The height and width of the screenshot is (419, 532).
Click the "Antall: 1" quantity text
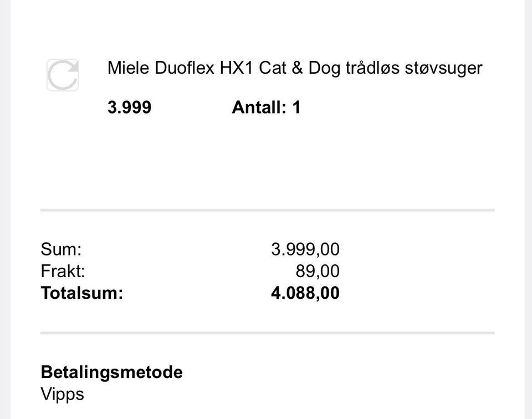[266, 107]
